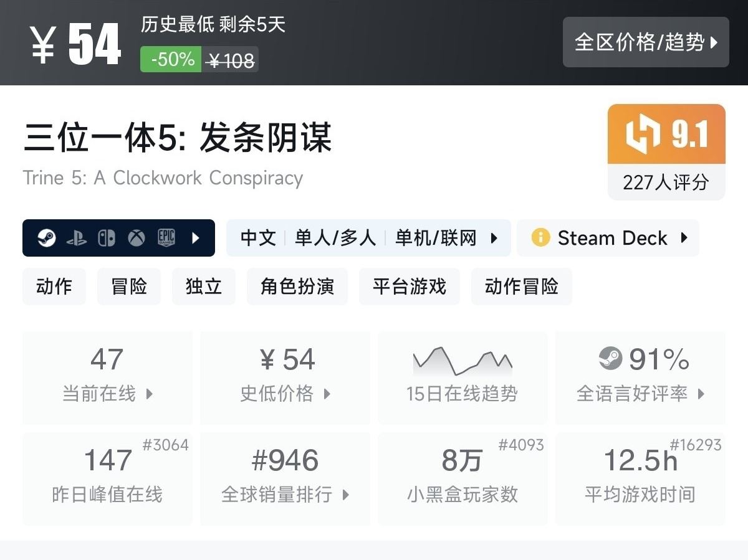Click the 8万 Heybox player count
748x560 pixels.
(x=462, y=460)
